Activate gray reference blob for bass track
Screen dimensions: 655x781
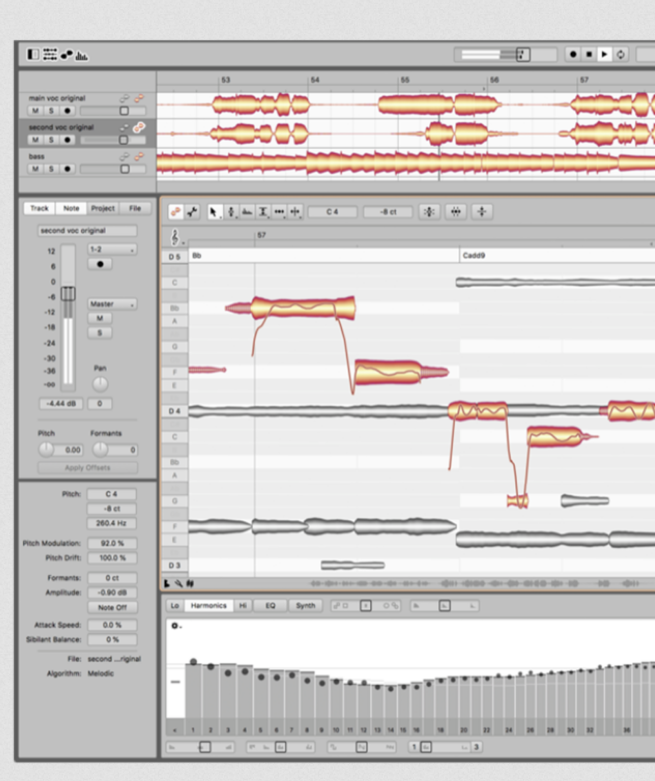pyautogui.click(x=124, y=157)
